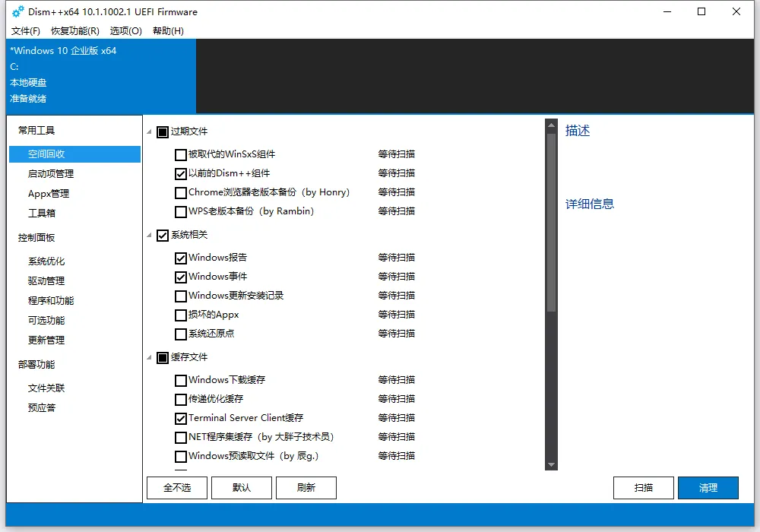Viewport: 760px width, 532px height.
Task: Collapse the 过期文件 group arrow
Action: [x=149, y=131]
